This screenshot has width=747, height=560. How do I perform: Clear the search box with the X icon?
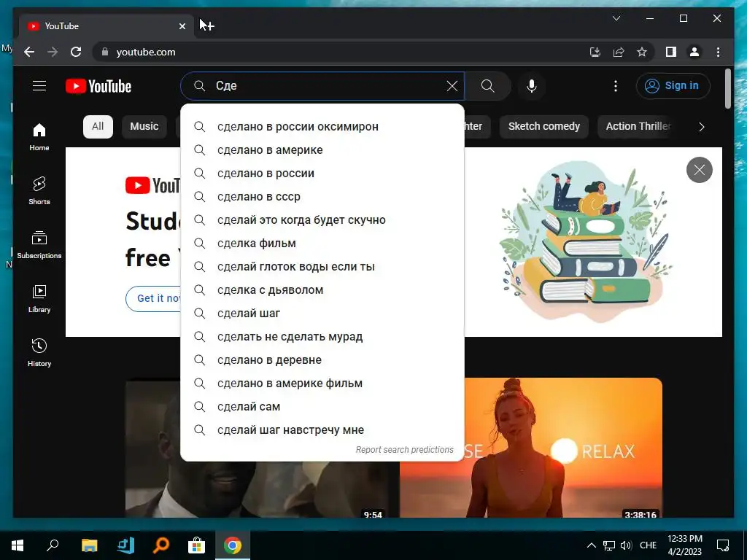452,86
